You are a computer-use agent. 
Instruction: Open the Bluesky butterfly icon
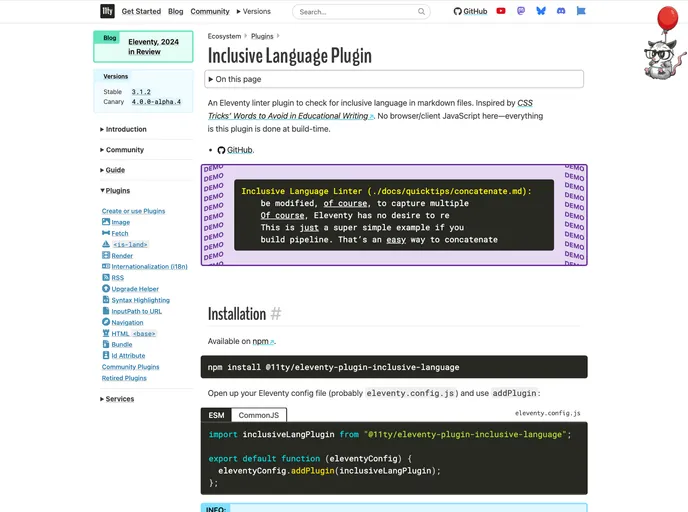point(541,11)
